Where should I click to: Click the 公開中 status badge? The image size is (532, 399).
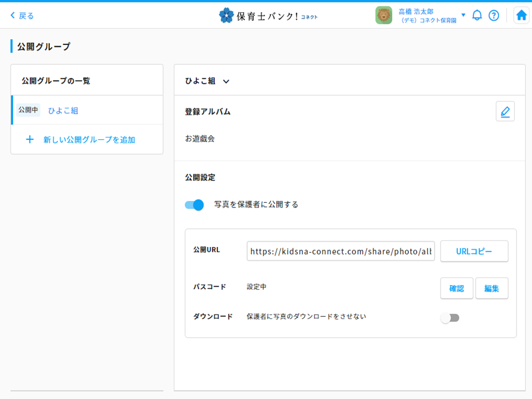point(28,110)
